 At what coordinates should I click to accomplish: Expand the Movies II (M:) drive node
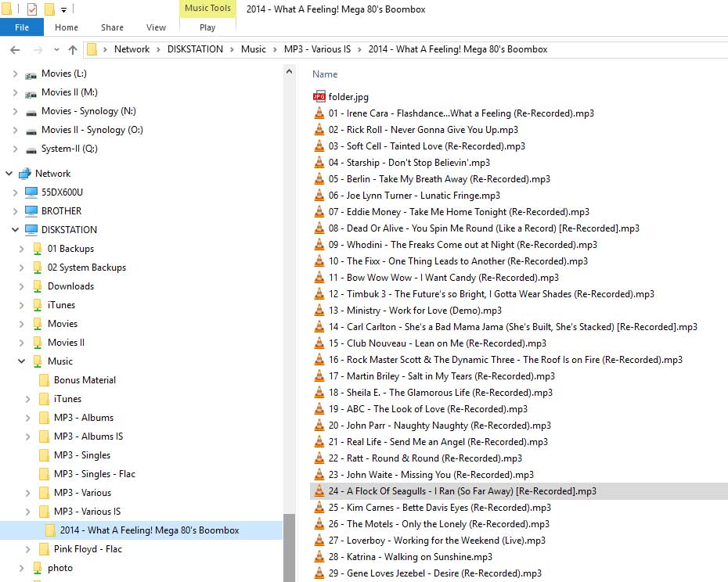pyautogui.click(x=16, y=92)
